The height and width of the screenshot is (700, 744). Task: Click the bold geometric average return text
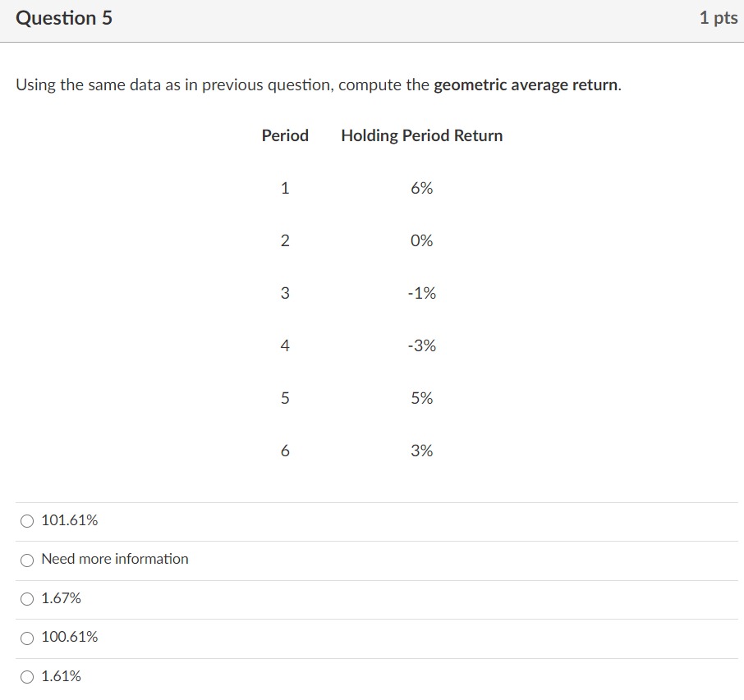pos(526,85)
